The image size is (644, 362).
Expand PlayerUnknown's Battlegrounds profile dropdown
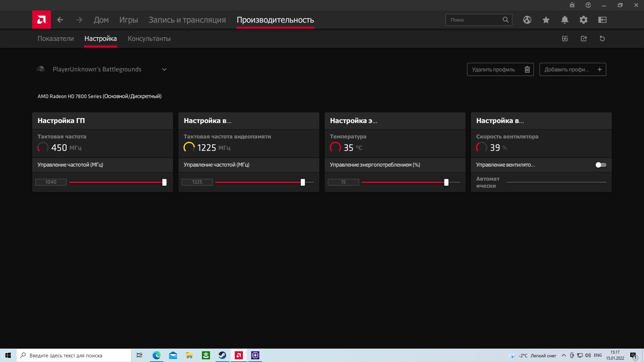click(x=164, y=69)
